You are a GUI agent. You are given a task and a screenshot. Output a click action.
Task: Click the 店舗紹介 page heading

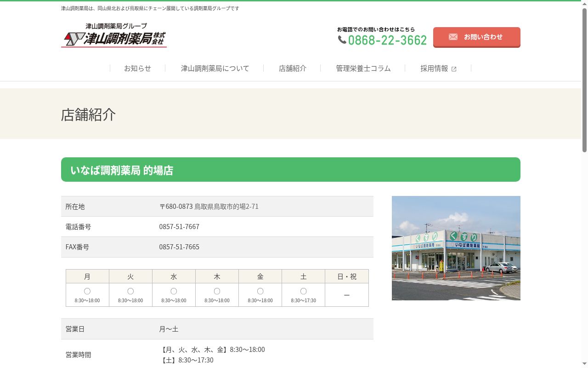coord(88,115)
